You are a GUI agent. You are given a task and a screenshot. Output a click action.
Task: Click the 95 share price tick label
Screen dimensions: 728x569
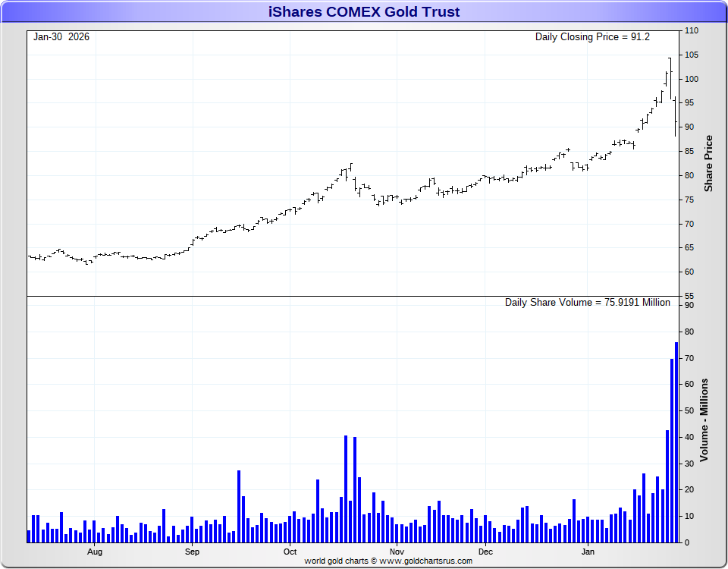tap(689, 102)
